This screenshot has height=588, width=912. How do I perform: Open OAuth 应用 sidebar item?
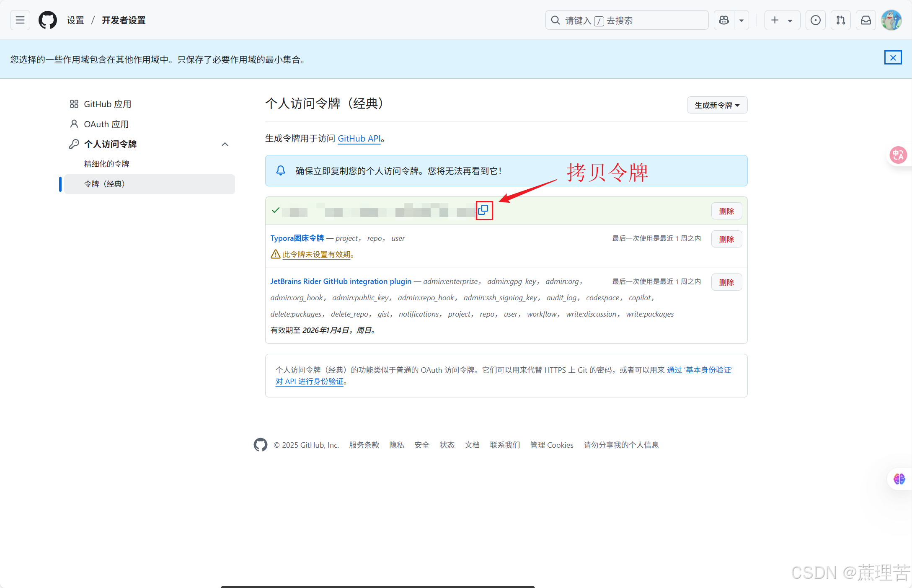click(106, 124)
